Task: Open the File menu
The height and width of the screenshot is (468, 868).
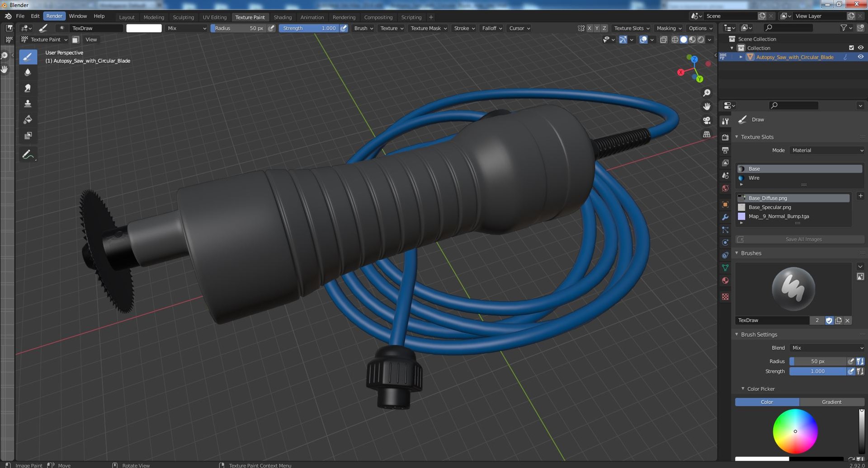Action: [20, 16]
